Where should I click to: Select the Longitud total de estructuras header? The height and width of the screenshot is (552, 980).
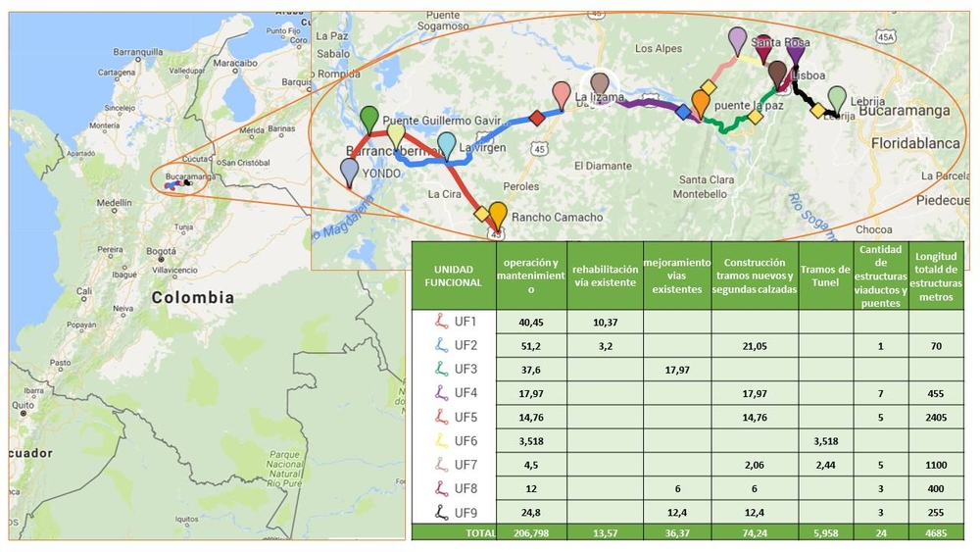click(936, 276)
